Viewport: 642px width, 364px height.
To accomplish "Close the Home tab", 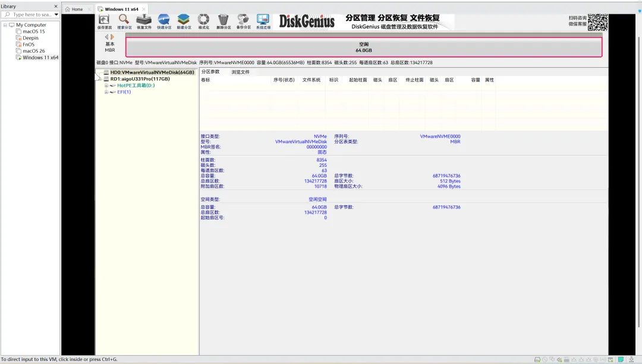I will 89,9.
